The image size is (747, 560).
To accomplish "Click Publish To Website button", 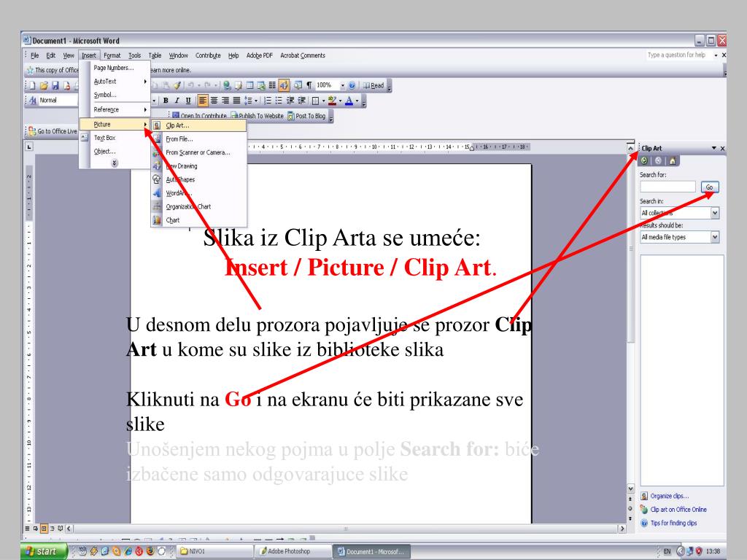I will click(258, 116).
